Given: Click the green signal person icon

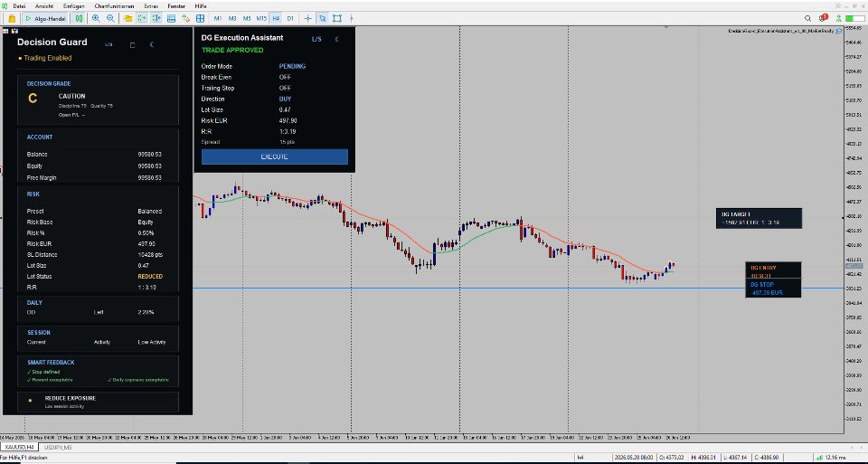Looking at the screenshot, I should [x=839, y=18].
